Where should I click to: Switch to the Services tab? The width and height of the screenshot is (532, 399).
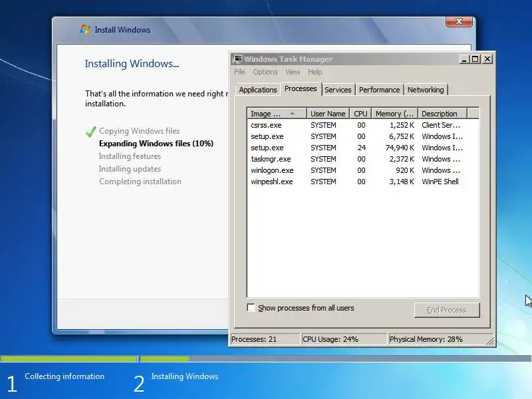coord(338,90)
